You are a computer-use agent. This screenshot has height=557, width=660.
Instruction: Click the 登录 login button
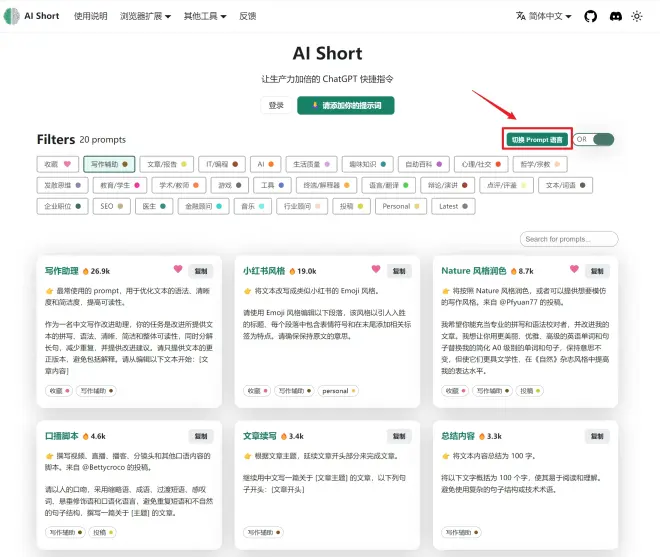[x=276, y=105]
